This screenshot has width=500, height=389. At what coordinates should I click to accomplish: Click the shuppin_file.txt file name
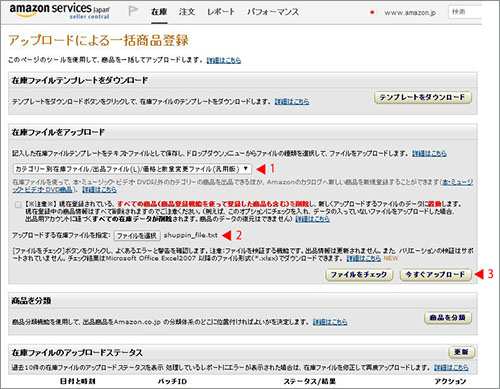191,235
